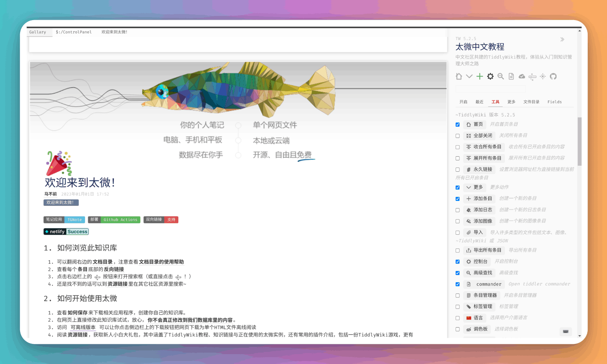The image size is (607, 364).
Task: Click the sun-shaped focus icon in toolbar
Action: (543, 77)
